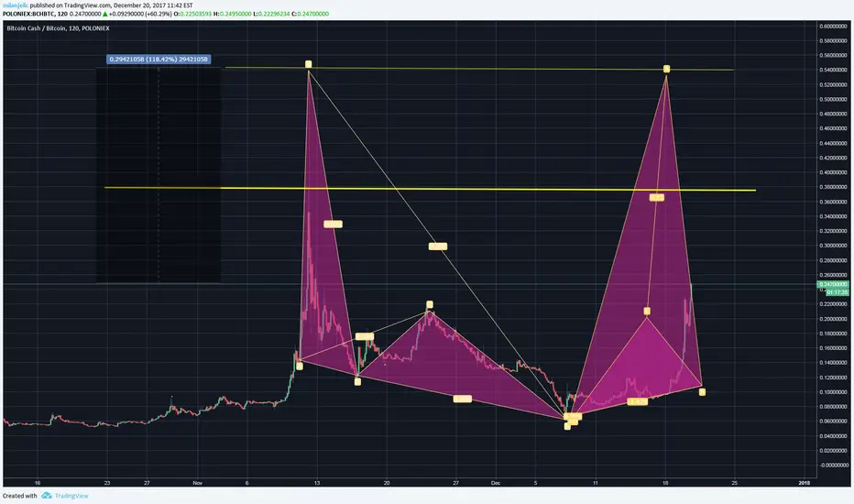Click the Bitcoin Cash / Bitcoin, 120, POLONIEX title
The height and width of the screenshot is (504, 854).
point(58,28)
